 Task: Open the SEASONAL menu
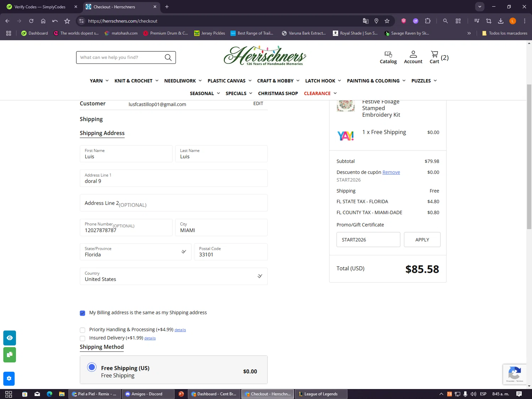tap(205, 93)
